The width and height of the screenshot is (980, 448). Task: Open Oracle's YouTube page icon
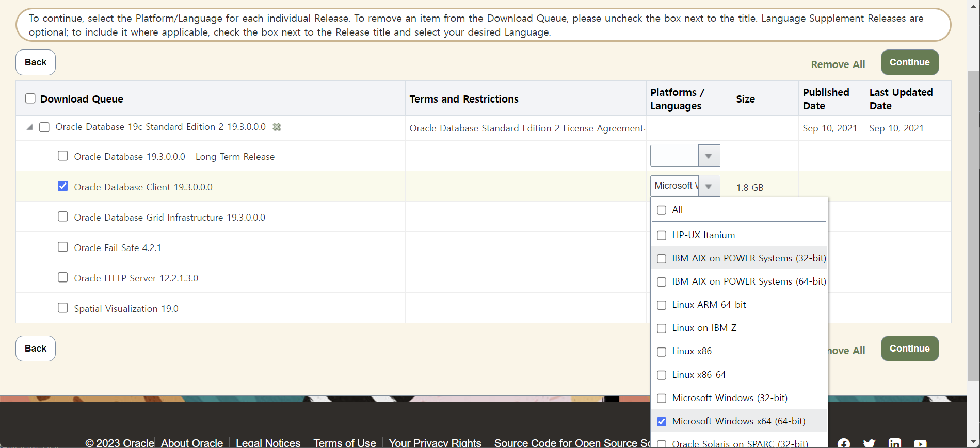coord(920,443)
